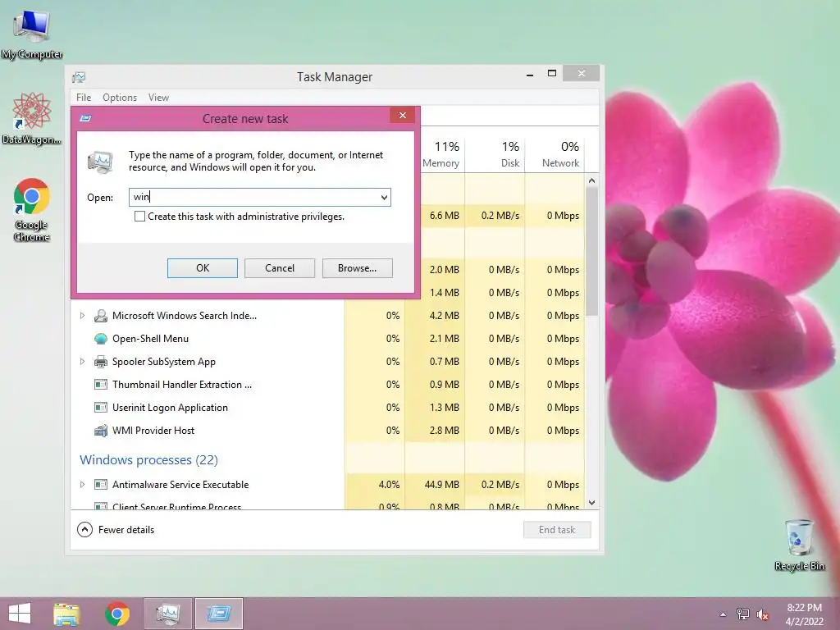Viewport: 840px width, 630px height.
Task: Close the Create new task dialog
Action: point(403,116)
